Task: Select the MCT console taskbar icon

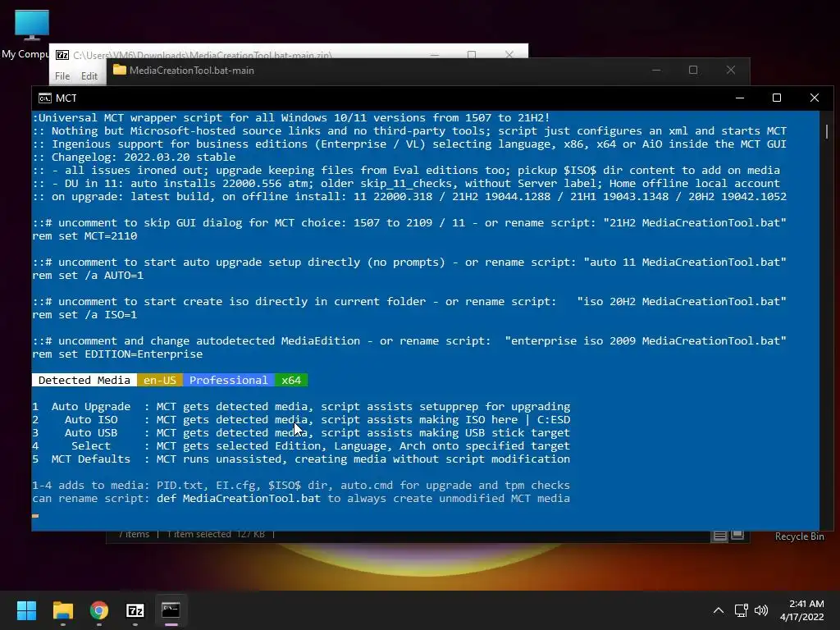Action: 171,610
